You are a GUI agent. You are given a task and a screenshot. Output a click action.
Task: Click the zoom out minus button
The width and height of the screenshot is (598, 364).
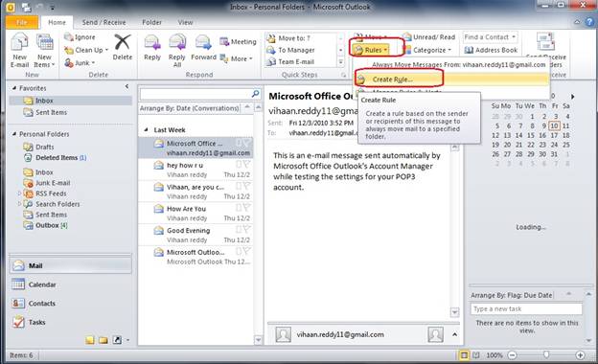tap(512, 355)
